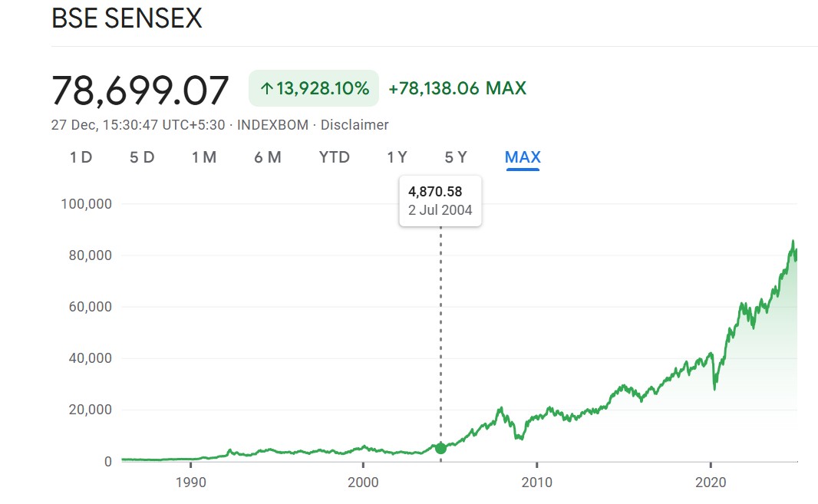Select the green data point marker on chart
818x504 pixels.
(x=440, y=447)
